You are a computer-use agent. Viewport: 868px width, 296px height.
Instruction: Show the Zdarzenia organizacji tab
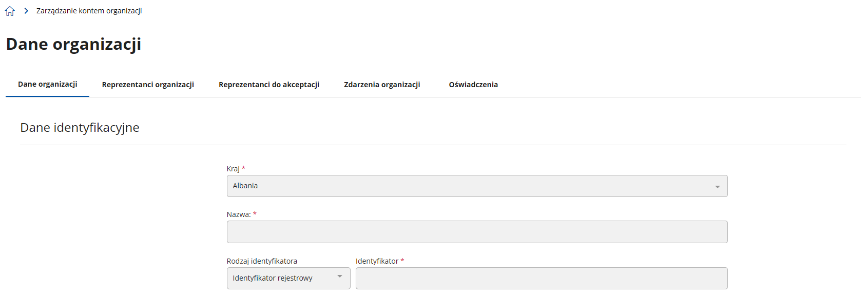[382, 85]
